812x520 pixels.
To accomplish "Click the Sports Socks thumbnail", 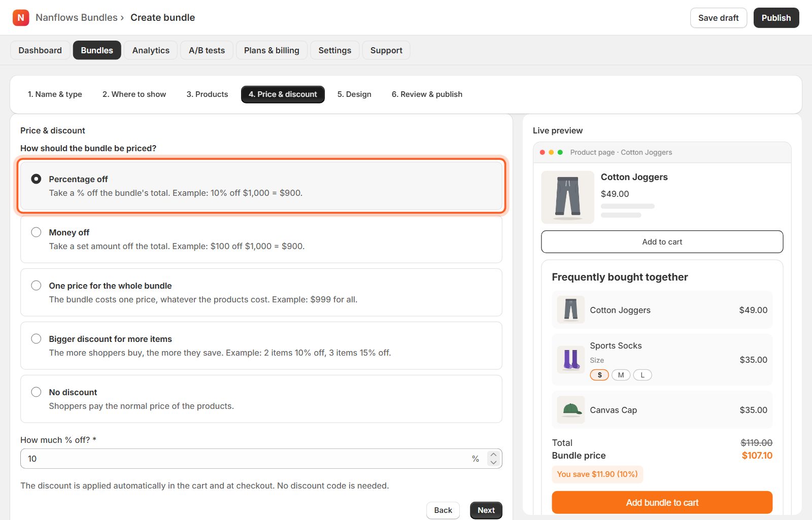I will 571,360.
